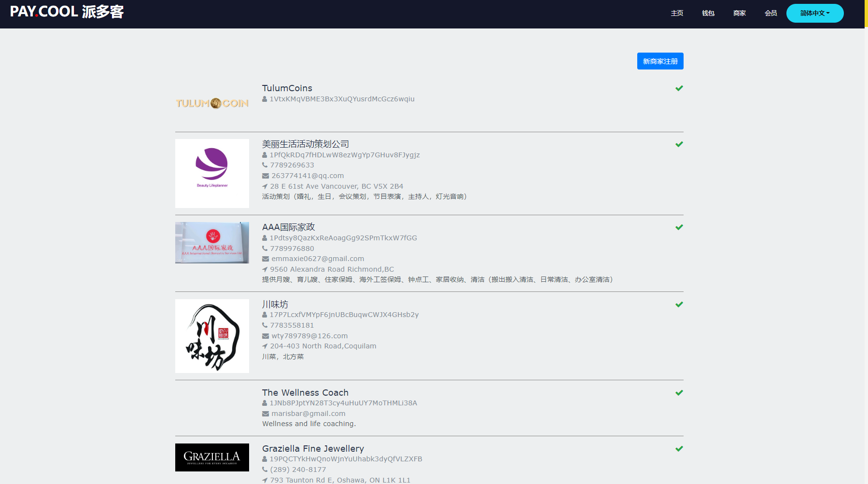This screenshot has height=484, width=868.
Task: Click user icon beside TulumCoins address
Action: (265, 99)
